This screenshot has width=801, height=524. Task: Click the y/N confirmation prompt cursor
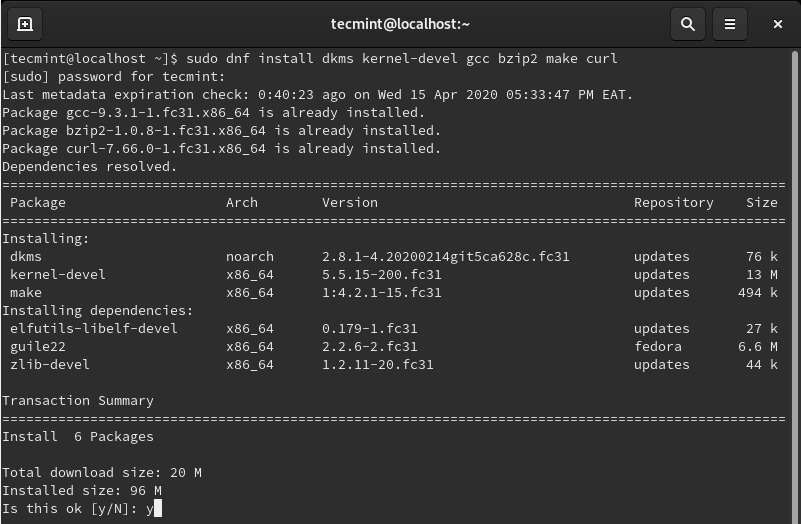pos(157,509)
